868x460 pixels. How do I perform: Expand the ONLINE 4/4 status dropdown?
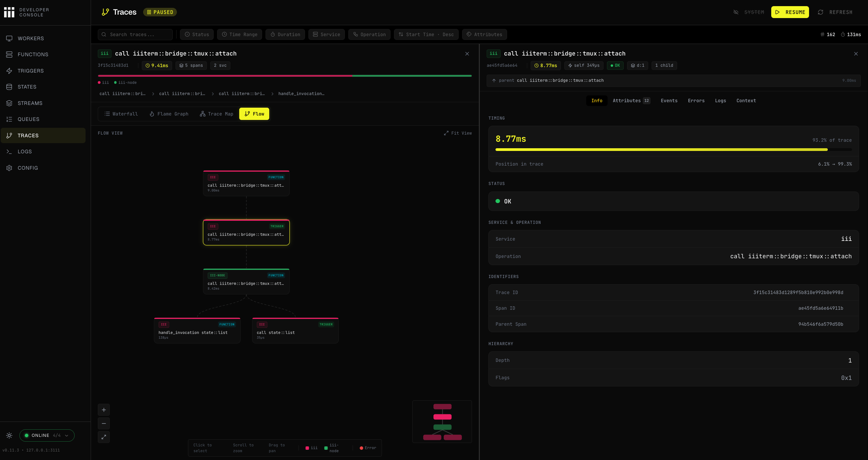click(47, 435)
